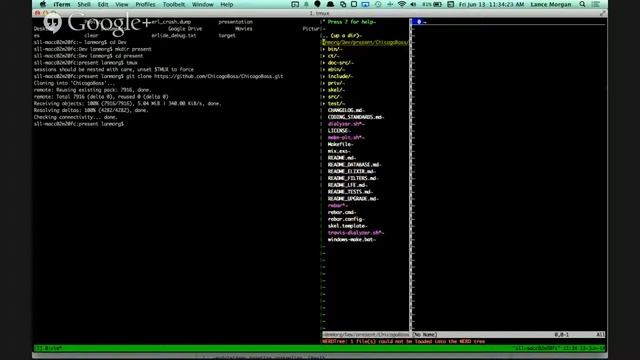Screen dimensions: 640x360
Task: Select LICENSE file in tree
Action: pos(339,131)
